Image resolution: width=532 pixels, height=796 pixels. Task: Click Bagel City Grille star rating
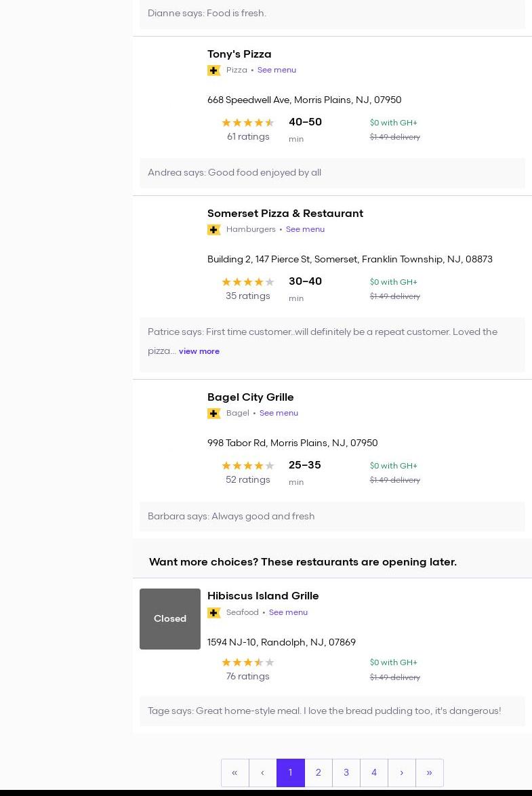point(247,466)
